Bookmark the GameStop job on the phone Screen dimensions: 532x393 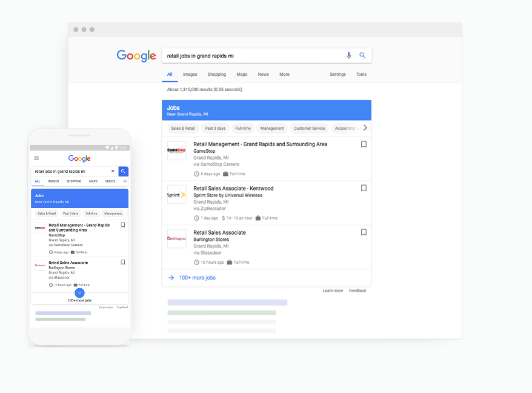[x=123, y=225]
